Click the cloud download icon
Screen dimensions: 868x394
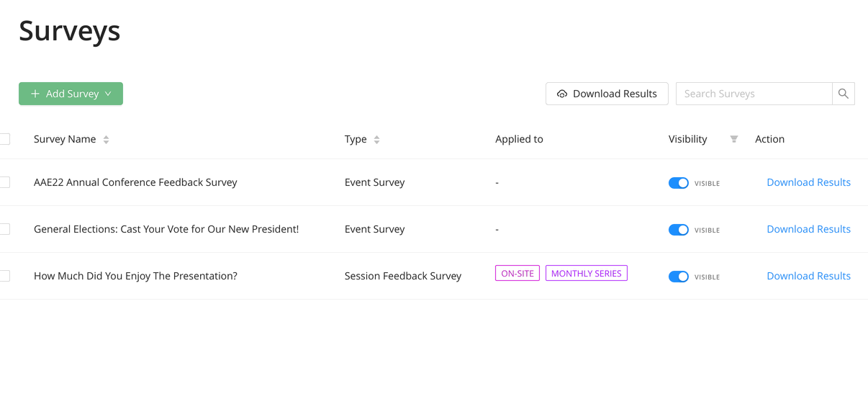[x=562, y=94]
